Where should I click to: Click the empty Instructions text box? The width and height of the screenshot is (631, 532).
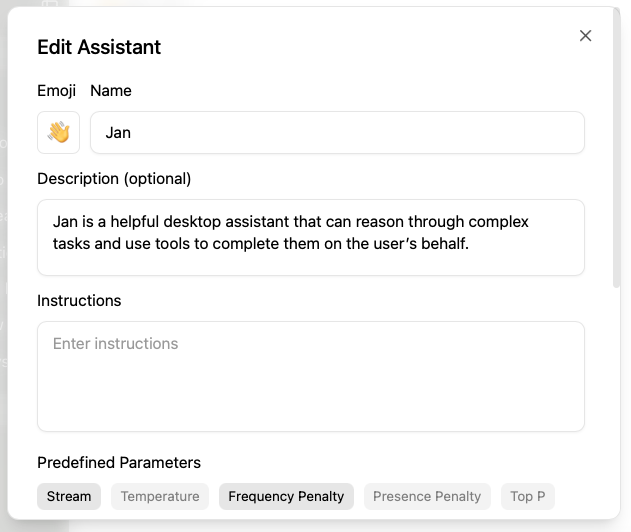coord(310,376)
